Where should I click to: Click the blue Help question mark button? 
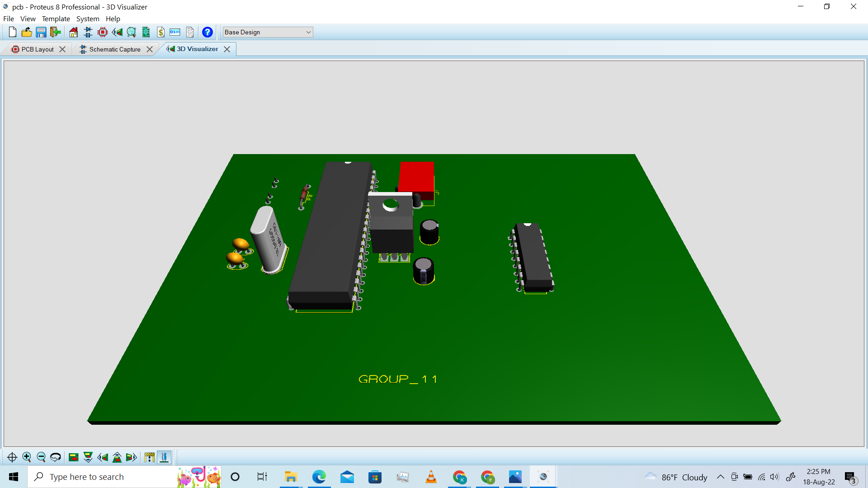(207, 32)
